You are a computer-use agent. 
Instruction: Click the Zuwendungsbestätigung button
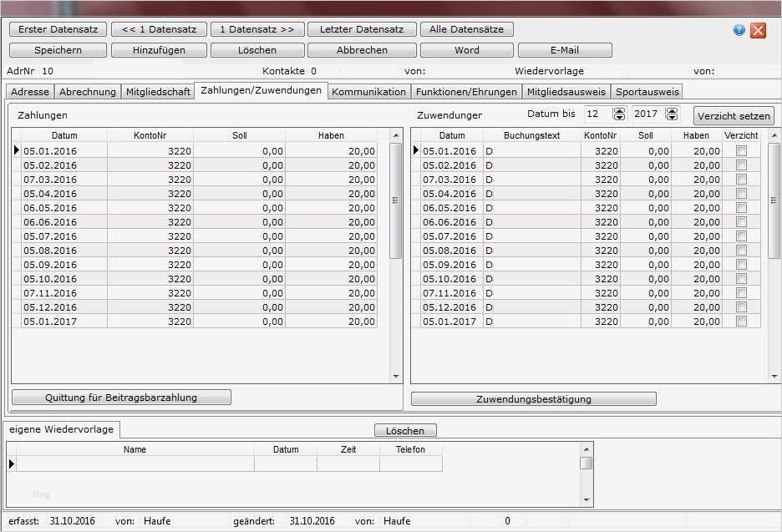534,399
